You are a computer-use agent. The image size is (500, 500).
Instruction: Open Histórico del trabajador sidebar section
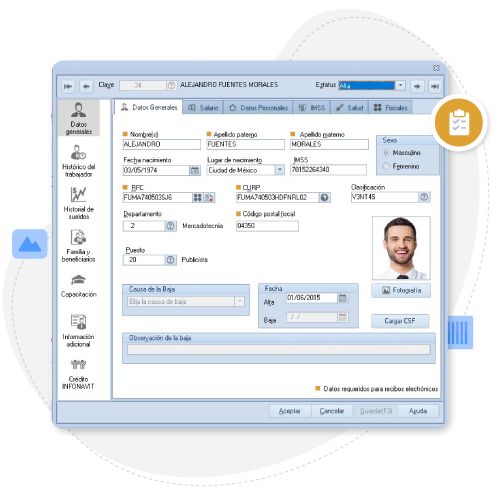tap(79, 161)
